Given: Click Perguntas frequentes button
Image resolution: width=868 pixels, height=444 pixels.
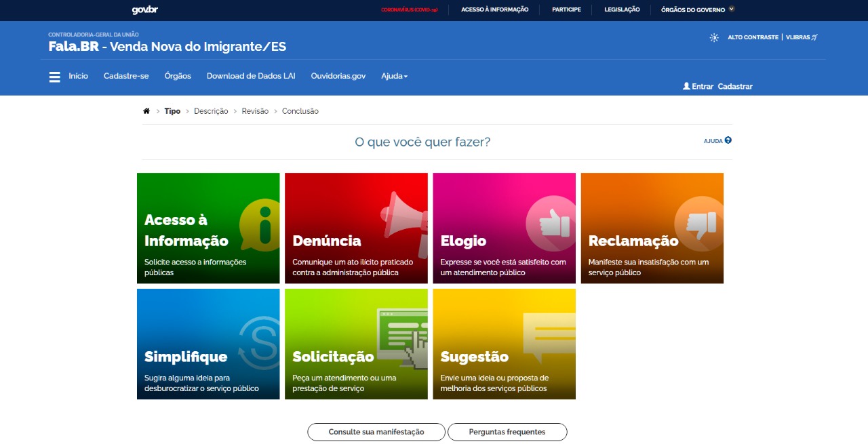Looking at the screenshot, I should click(x=507, y=432).
